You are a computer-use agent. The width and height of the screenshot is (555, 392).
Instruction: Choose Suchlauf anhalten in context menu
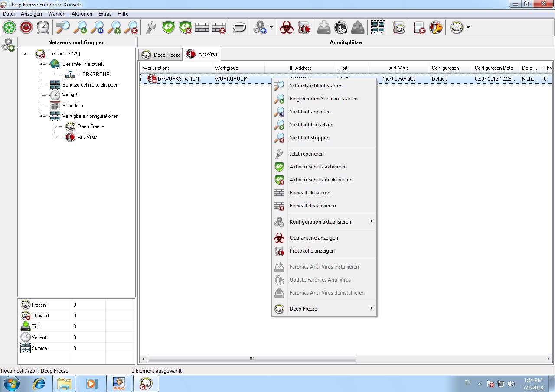pyautogui.click(x=324, y=112)
